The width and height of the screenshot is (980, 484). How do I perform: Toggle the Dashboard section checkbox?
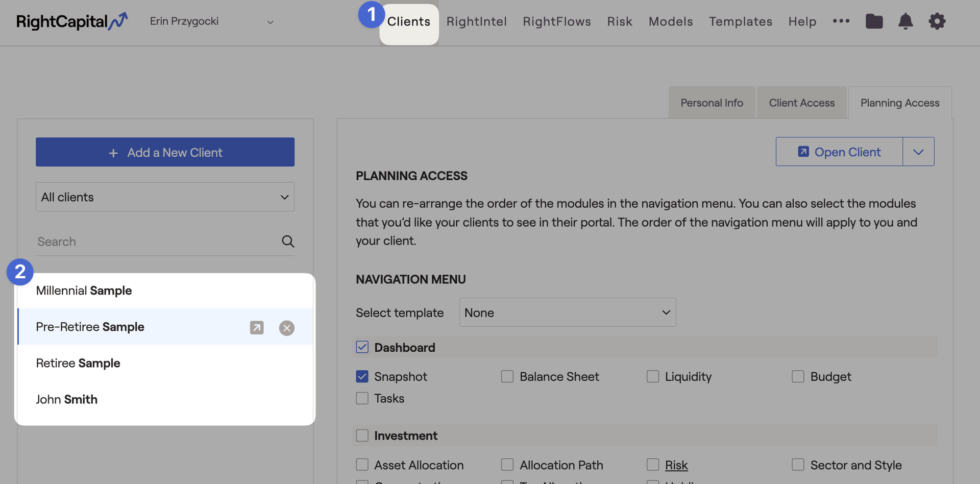tap(362, 347)
